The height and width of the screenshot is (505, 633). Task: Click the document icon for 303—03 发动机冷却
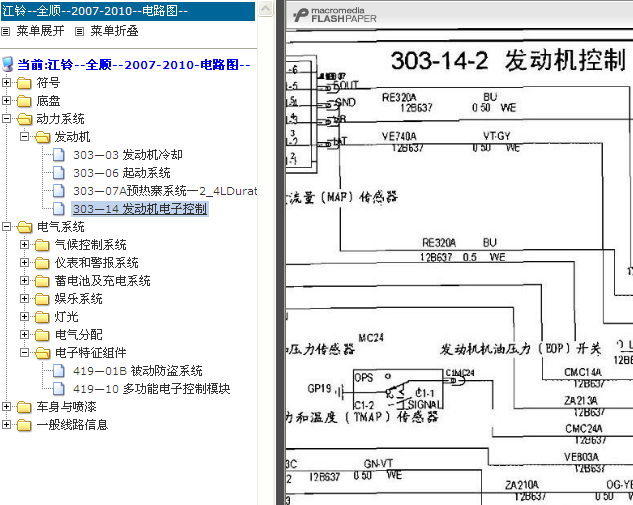(x=59, y=155)
